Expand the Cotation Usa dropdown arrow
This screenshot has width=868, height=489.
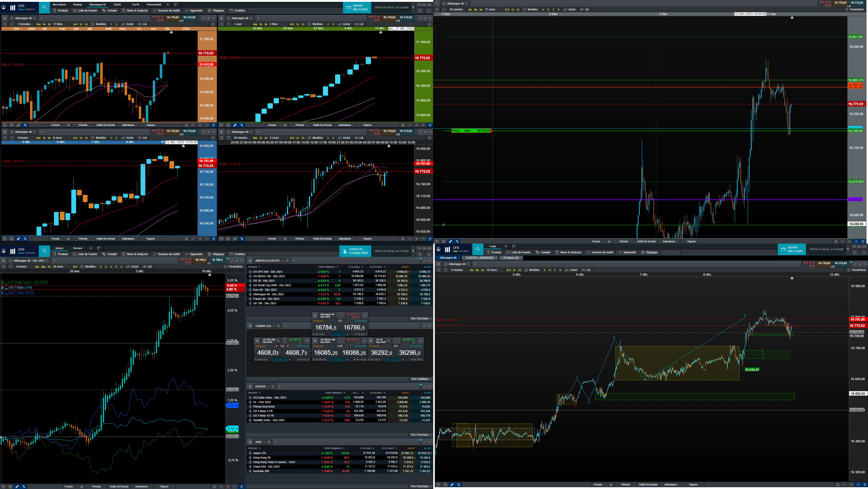click(274, 326)
